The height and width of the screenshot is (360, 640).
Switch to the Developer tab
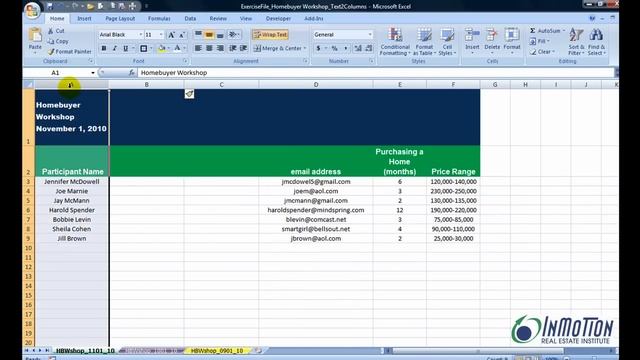pyautogui.click(x=278, y=19)
